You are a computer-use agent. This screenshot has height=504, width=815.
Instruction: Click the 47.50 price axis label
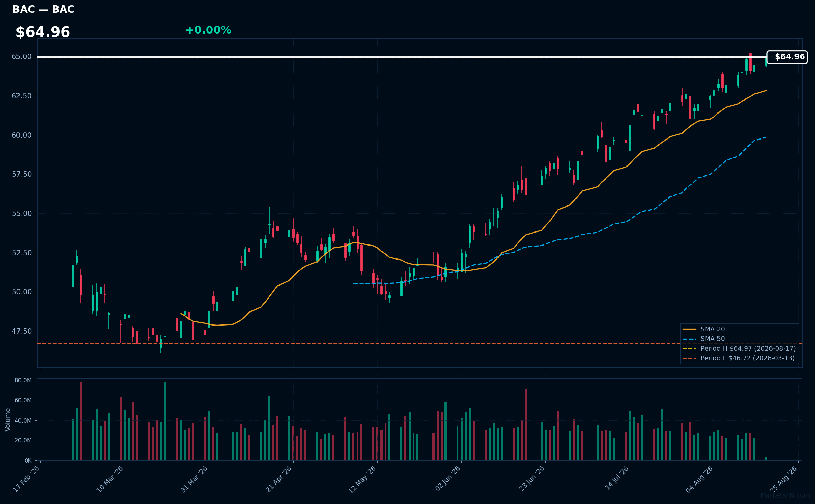point(22,331)
